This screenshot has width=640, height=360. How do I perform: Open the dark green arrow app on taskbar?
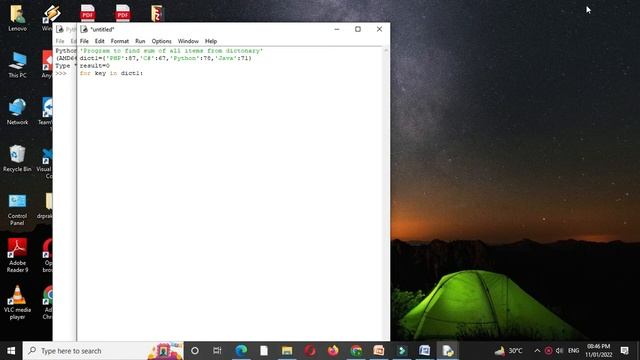pyautogui.click(x=402, y=351)
